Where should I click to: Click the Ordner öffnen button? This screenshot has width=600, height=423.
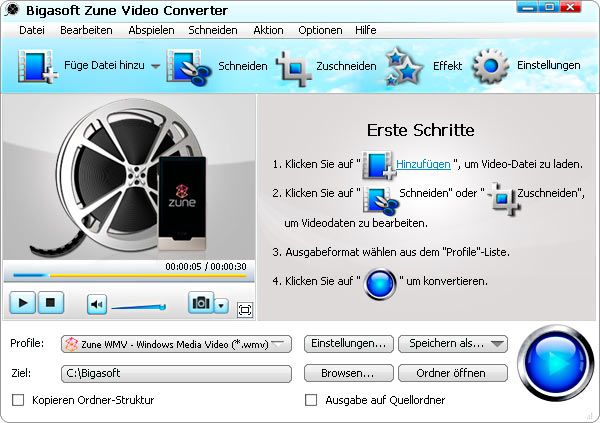453,373
